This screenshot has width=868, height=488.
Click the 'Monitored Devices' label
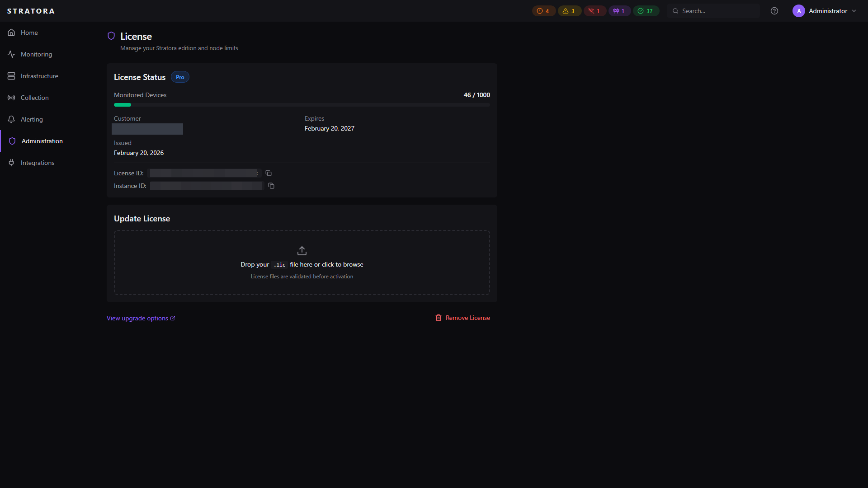click(140, 95)
